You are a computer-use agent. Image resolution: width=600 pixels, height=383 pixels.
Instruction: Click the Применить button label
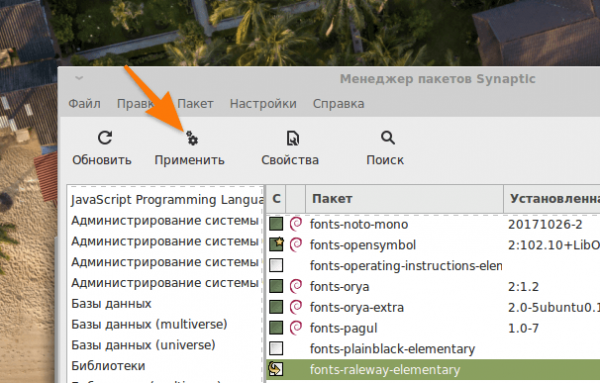pyautogui.click(x=189, y=160)
